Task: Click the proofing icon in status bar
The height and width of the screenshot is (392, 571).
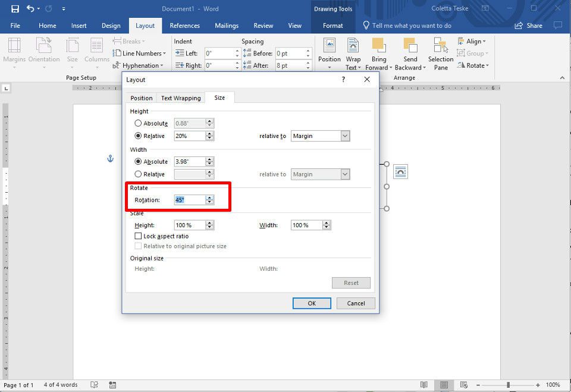Action: tap(95, 385)
